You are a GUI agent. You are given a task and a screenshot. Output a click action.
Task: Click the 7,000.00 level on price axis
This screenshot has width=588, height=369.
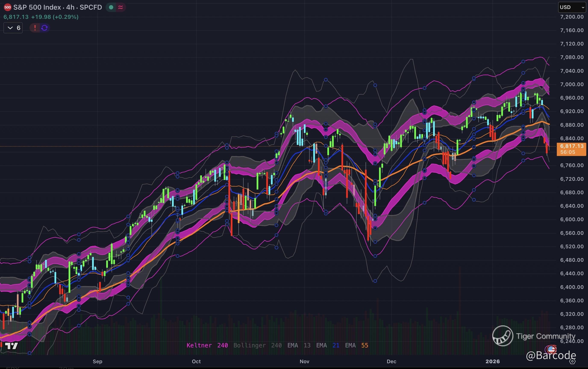pyautogui.click(x=572, y=84)
